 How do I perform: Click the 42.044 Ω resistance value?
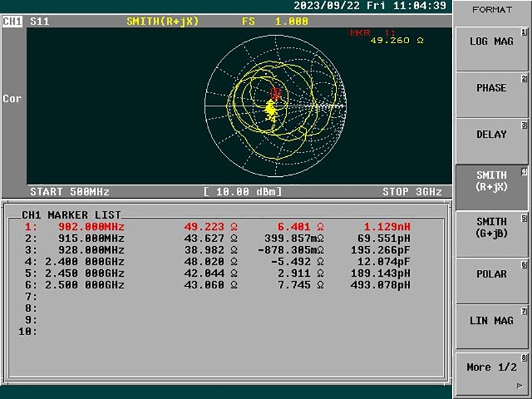coord(211,273)
